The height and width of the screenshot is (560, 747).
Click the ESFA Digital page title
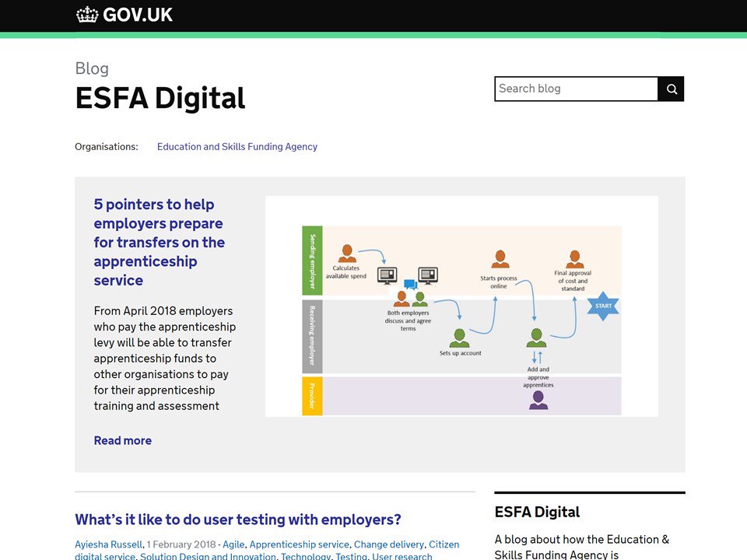[160, 98]
